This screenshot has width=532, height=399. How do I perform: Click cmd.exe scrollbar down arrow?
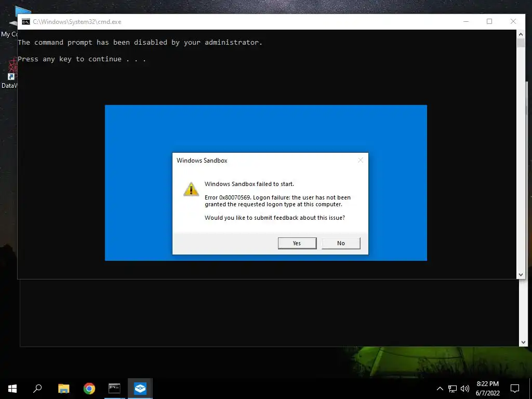click(x=521, y=275)
